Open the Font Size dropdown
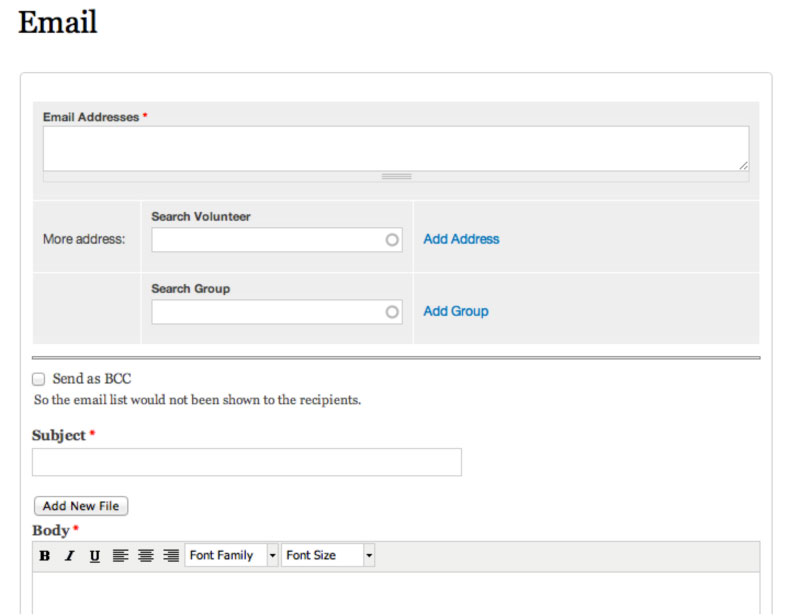Viewport: 800px width, 616px height. 328,555
